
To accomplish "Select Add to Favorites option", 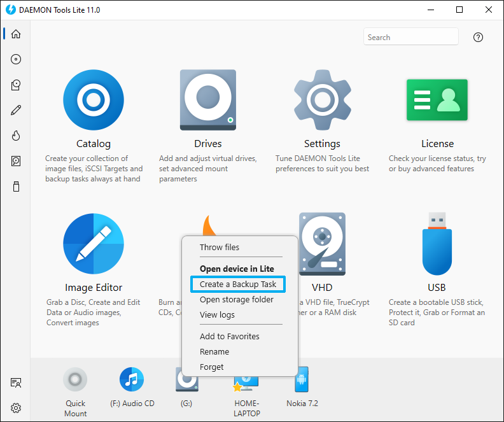I will 230,336.
